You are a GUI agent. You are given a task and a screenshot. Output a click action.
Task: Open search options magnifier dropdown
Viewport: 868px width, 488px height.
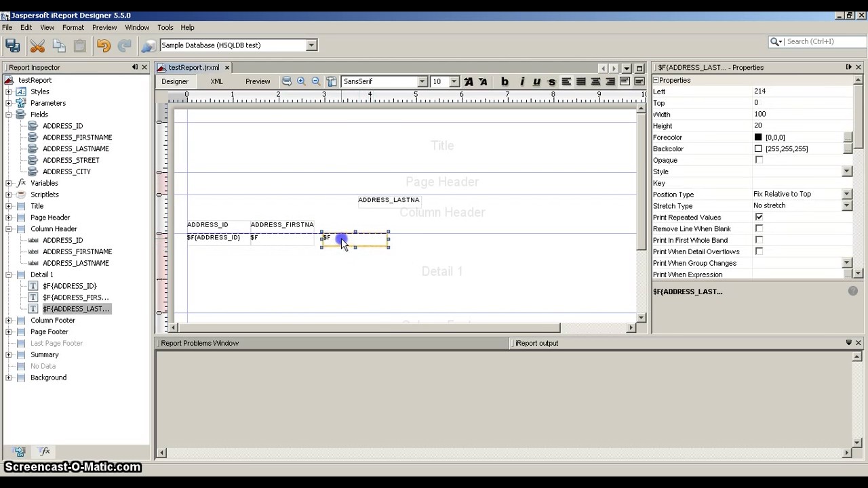pos(776,42)
